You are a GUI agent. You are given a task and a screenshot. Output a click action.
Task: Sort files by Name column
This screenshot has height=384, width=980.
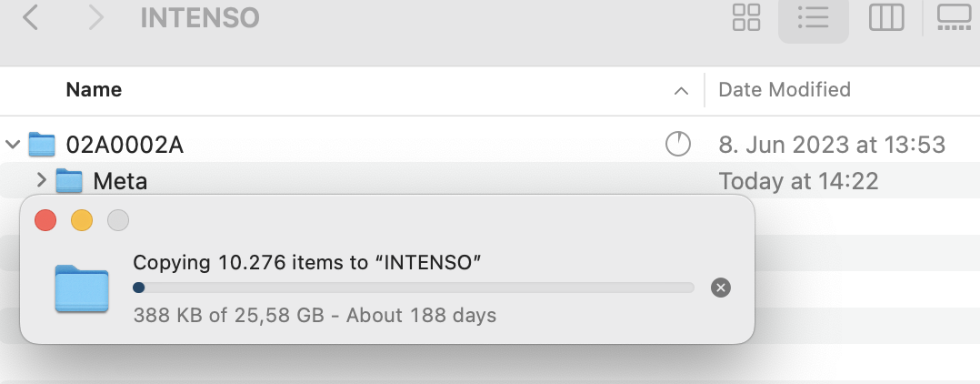coord(94,90)
